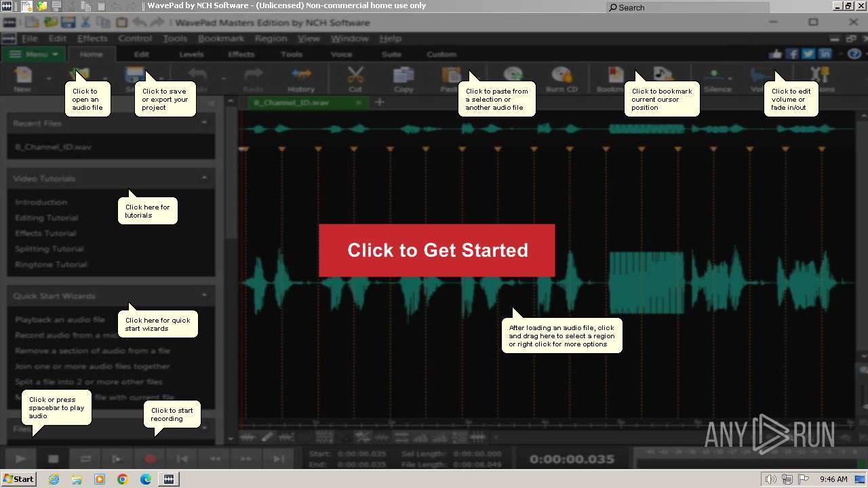Image resolution: width=868 pixels, height=488 pixels.
Task: Open the dropdown arrow next to New
Action: coord(49,79)
